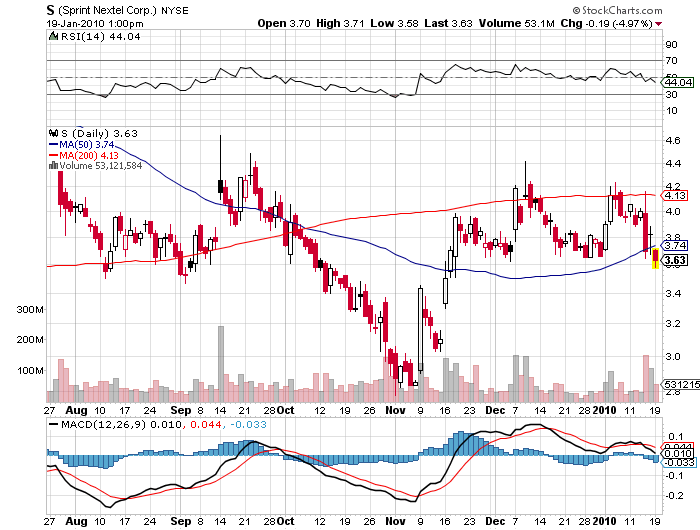This screenshot has width=700, height=530.
Task: Click the red down arrow after Chg
Action: (658, 24)
